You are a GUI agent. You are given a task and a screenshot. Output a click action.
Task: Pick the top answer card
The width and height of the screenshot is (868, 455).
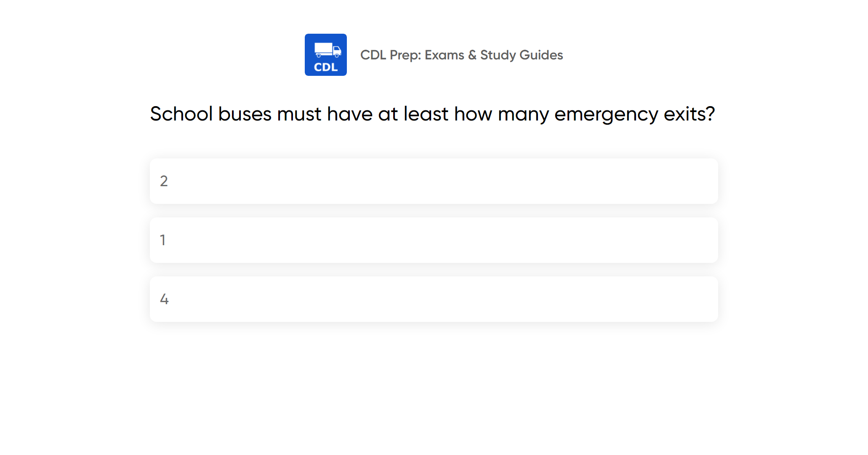tap(434, 181)
